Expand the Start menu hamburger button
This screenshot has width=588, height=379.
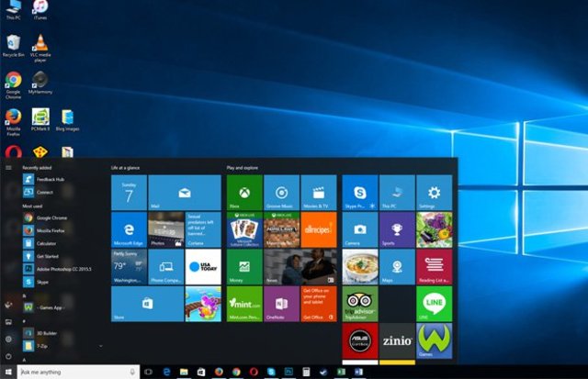(8, 167)
